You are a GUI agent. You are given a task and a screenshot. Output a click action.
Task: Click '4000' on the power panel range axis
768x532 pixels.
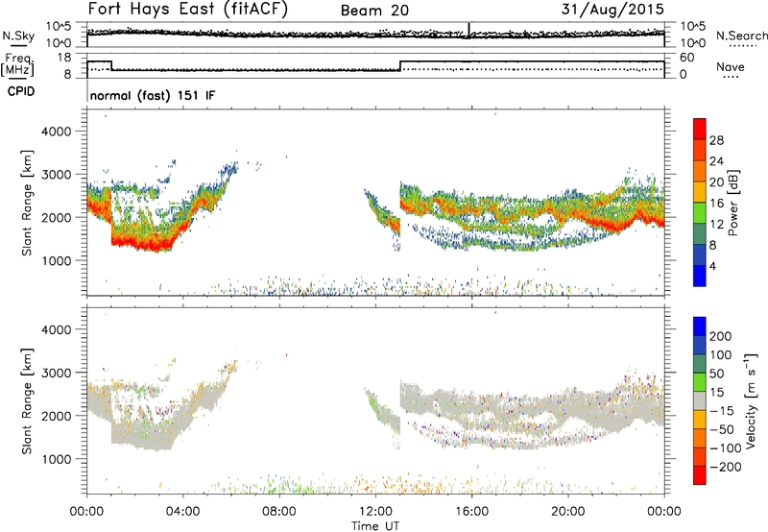point(56,132)
